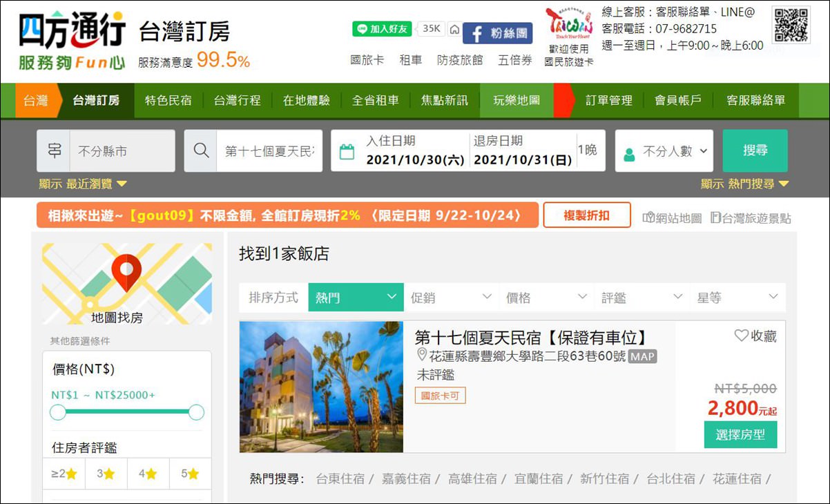
Task: Select the ≥2 star rating filter
Action: click(x=64, y=474)
